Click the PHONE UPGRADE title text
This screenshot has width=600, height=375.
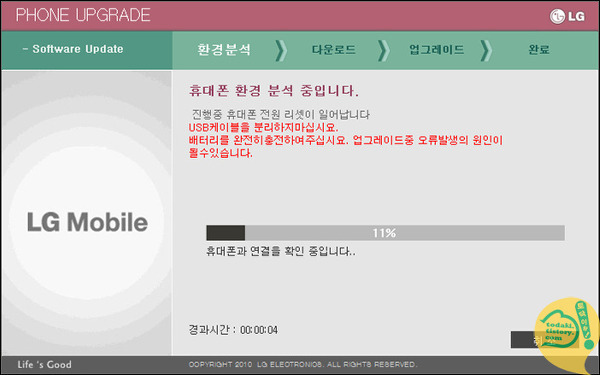tap(83, 15)
